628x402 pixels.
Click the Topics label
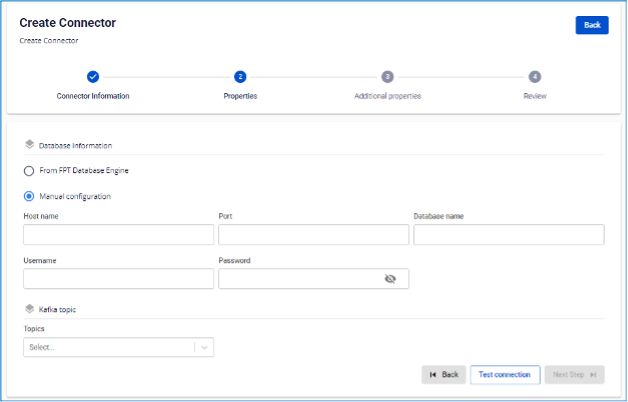click(x=34, y=329)
